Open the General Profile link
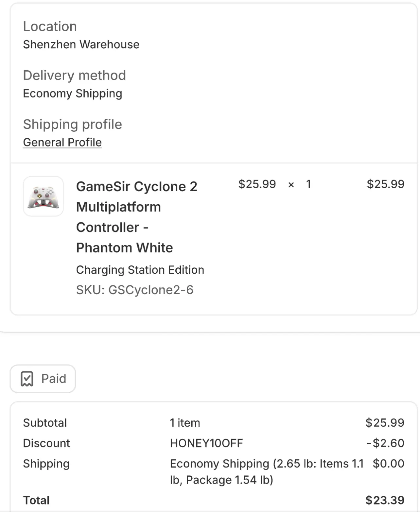 click(62, 142)
